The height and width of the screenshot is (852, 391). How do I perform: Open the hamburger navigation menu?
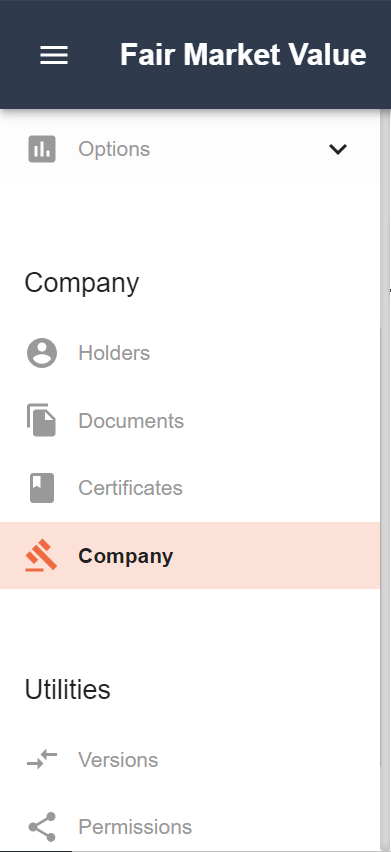pyautogui.click(x=54, y=55)
